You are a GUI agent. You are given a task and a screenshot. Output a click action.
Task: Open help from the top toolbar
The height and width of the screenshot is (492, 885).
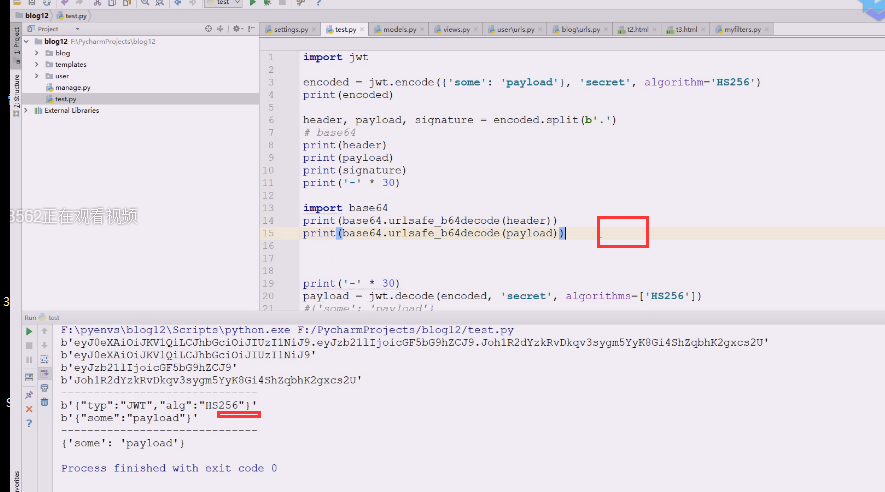318,2
